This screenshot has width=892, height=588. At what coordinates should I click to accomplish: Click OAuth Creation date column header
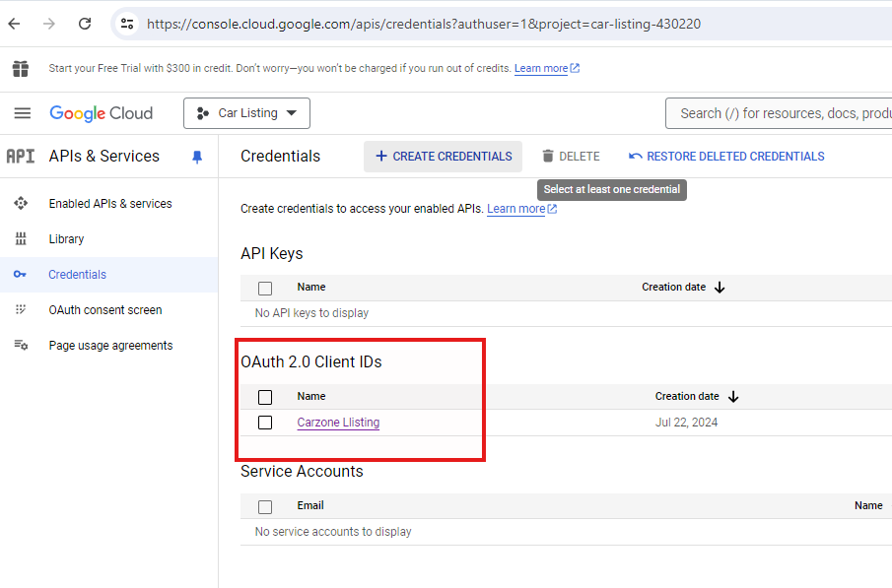[687, 396]
